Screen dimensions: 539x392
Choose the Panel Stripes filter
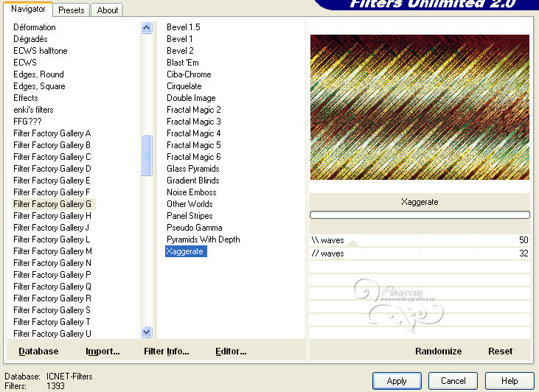coord(189,216)
